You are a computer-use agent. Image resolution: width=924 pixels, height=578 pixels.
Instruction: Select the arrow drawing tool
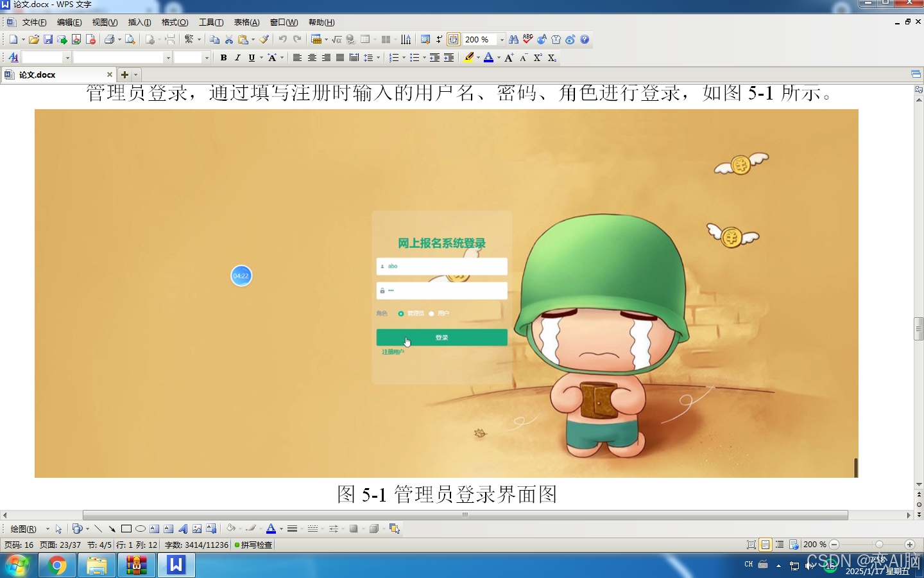point(112,529)
